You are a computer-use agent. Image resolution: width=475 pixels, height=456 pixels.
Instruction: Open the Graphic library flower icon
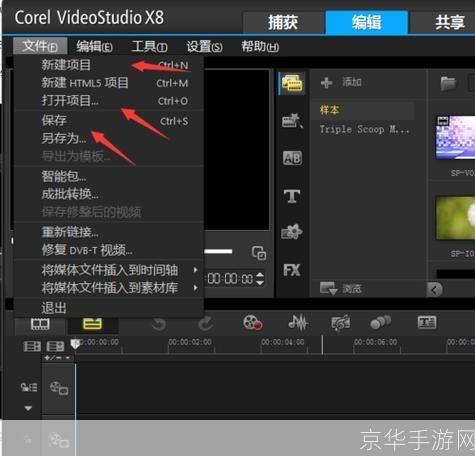292,232
